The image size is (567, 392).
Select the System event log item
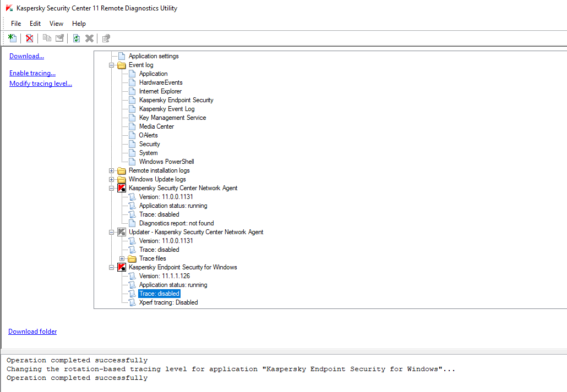[x=149, y=153]
